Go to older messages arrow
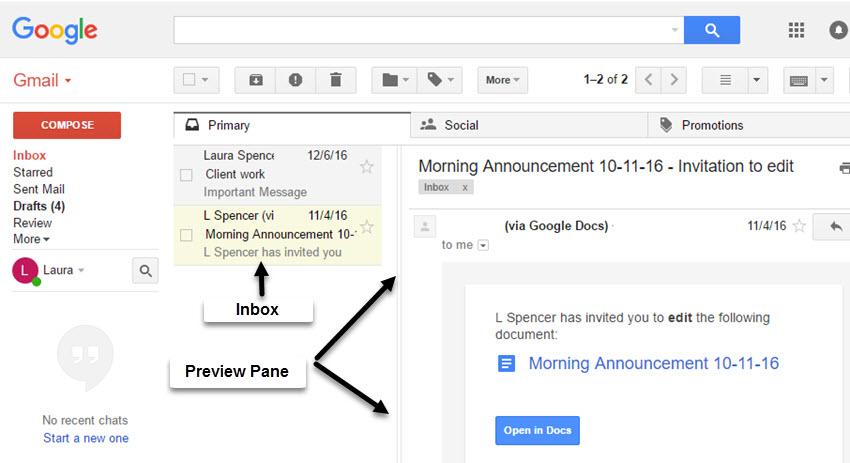The width and height of the screenshot is (850, 463). (674, 80)
